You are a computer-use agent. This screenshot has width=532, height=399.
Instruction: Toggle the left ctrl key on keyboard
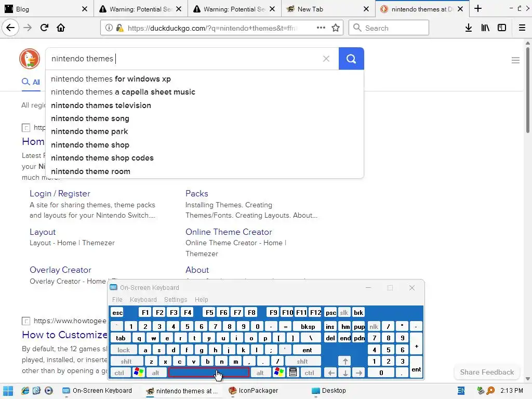pyautogui.click(x=119, y=373)
